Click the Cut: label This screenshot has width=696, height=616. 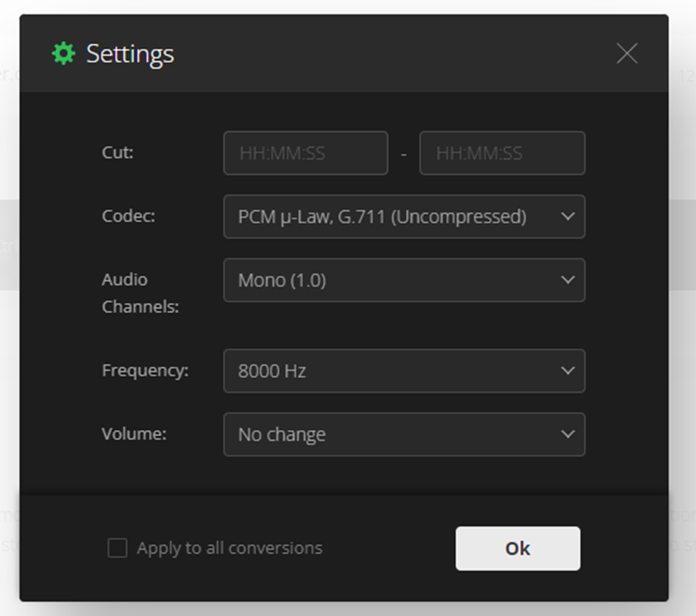pos(118,153)
